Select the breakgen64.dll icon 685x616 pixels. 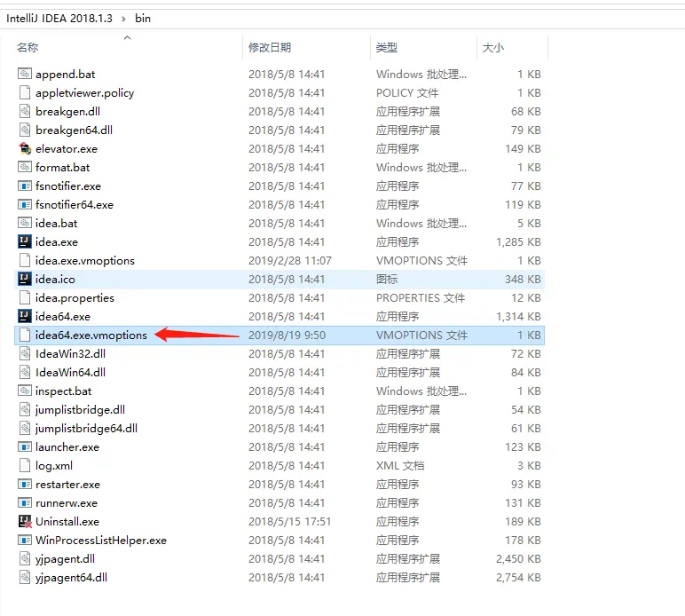click(25, 130)
